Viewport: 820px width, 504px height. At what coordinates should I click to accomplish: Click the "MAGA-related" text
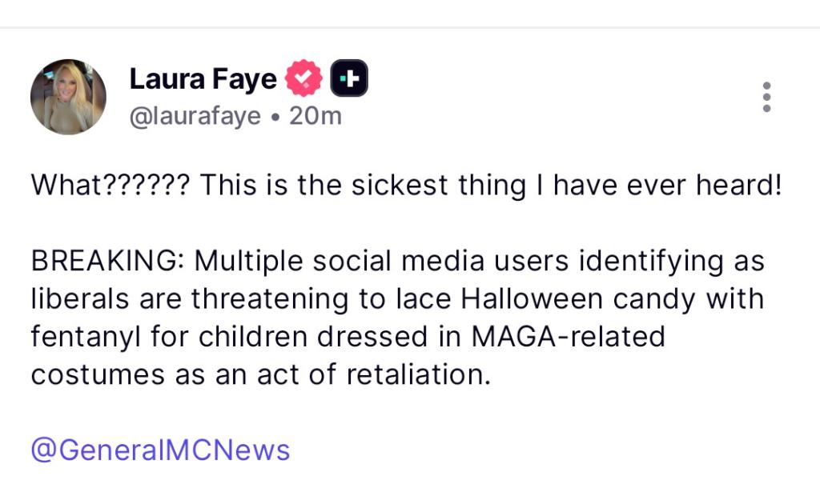pyautogui.click(x=568, y=336)
